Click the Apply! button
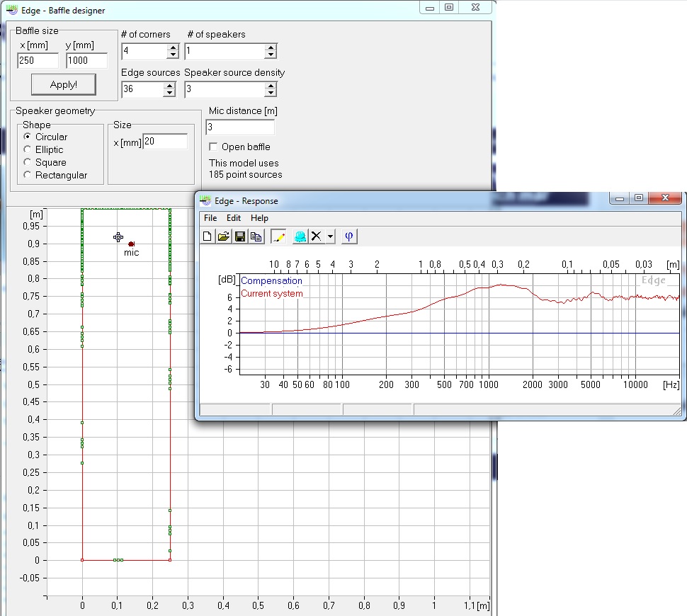 click(x=64, y=84)
